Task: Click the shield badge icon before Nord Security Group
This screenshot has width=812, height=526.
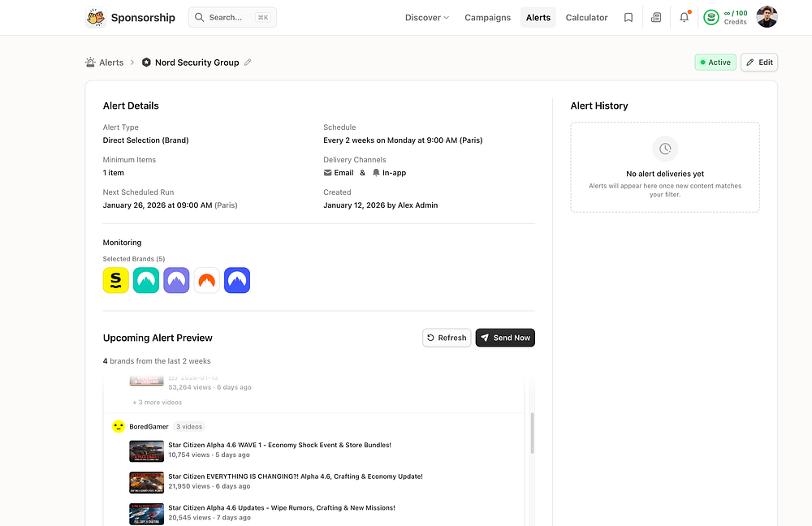Action: coord(146,63)
